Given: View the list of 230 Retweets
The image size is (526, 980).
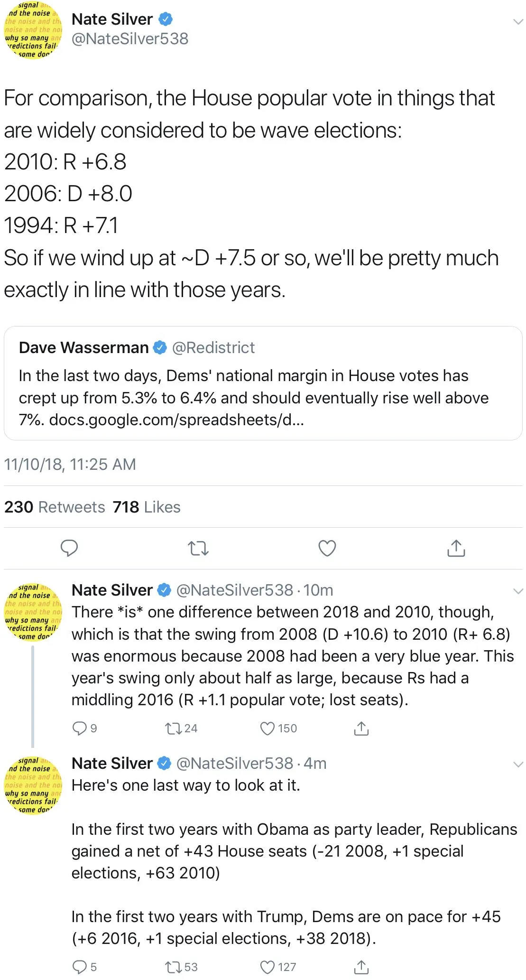Looking at the screenshot, I should pos(55,507).
